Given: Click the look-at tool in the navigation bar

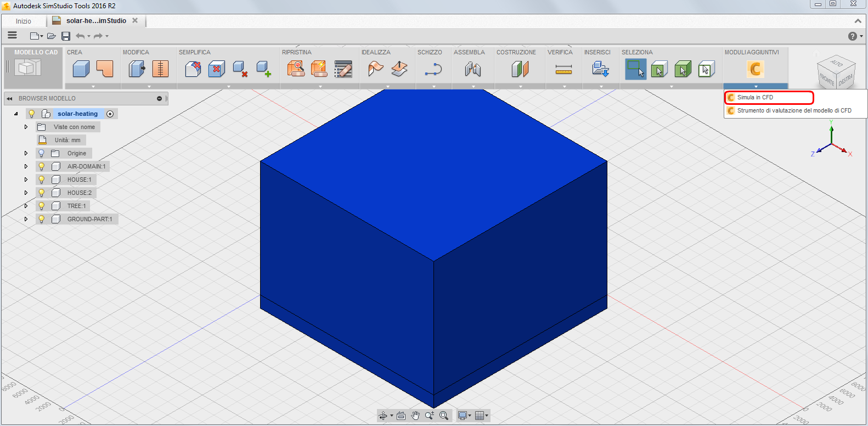Looking at the screenshot, I should (401, 416).
